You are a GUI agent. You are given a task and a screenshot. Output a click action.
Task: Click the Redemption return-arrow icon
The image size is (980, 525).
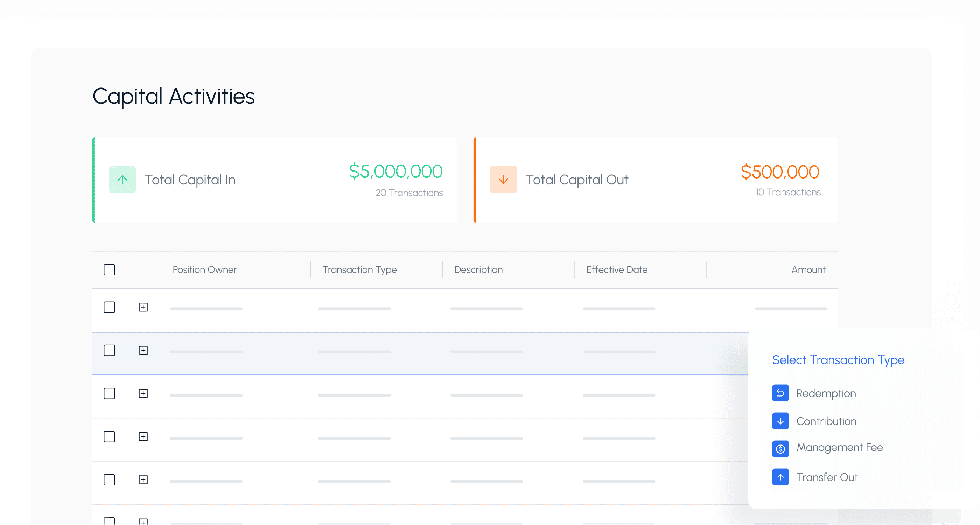coord(780,393)
